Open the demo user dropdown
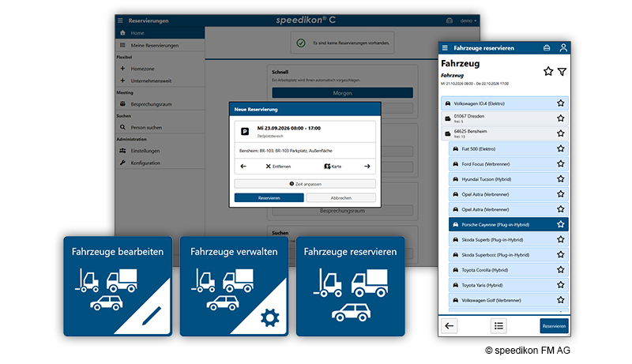The width and height of the screenshot is (632, 364). (x=468, y=21)
